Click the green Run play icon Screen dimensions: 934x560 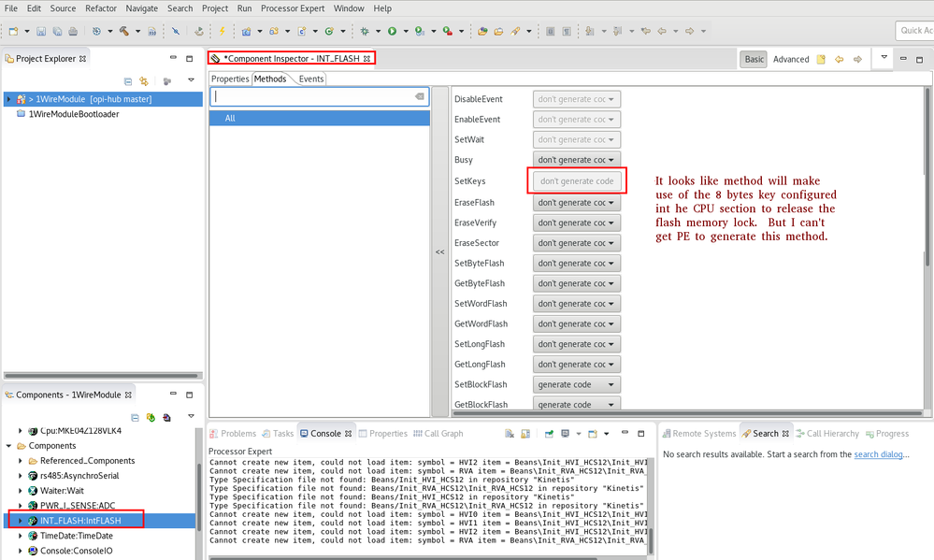pyautogui.click(x=392, y=31)
